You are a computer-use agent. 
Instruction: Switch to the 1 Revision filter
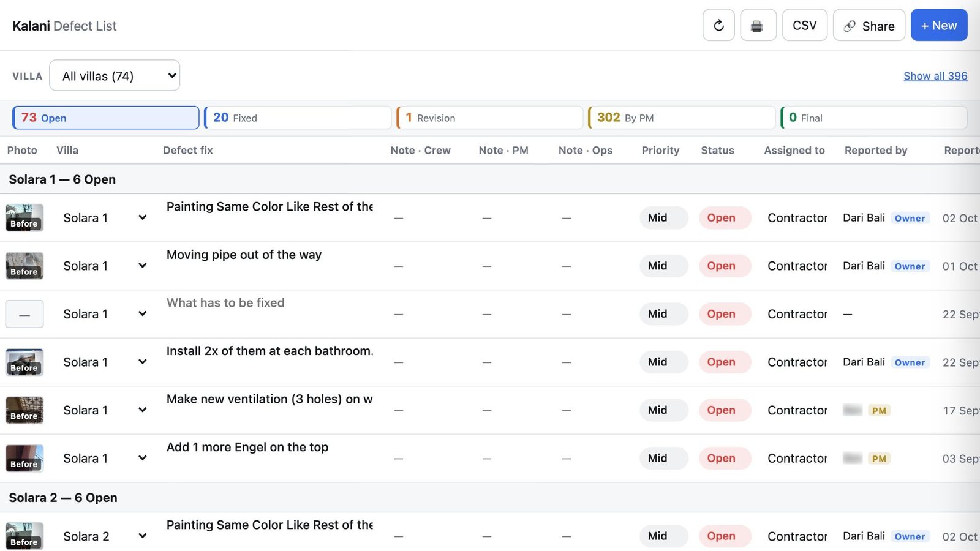(489, 118)
